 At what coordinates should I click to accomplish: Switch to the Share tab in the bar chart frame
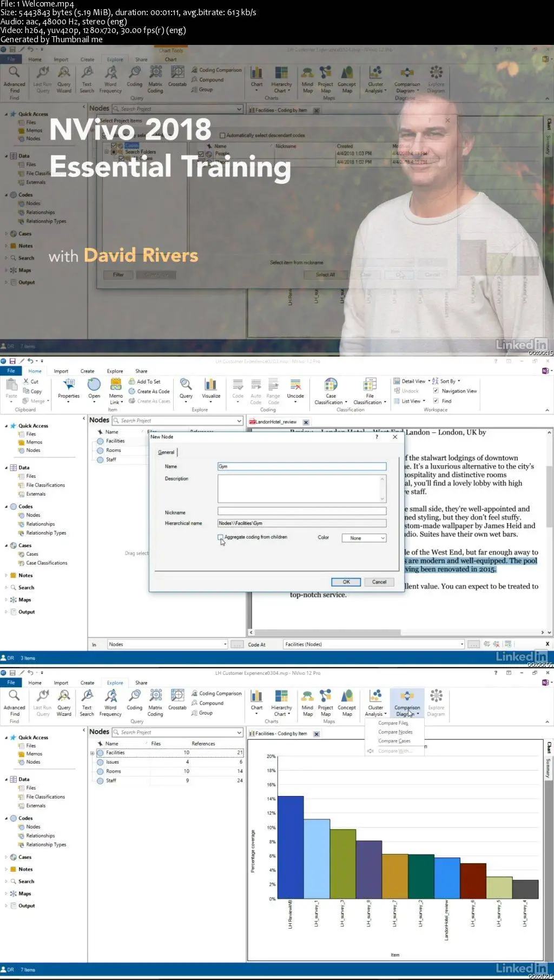point(141,683)
